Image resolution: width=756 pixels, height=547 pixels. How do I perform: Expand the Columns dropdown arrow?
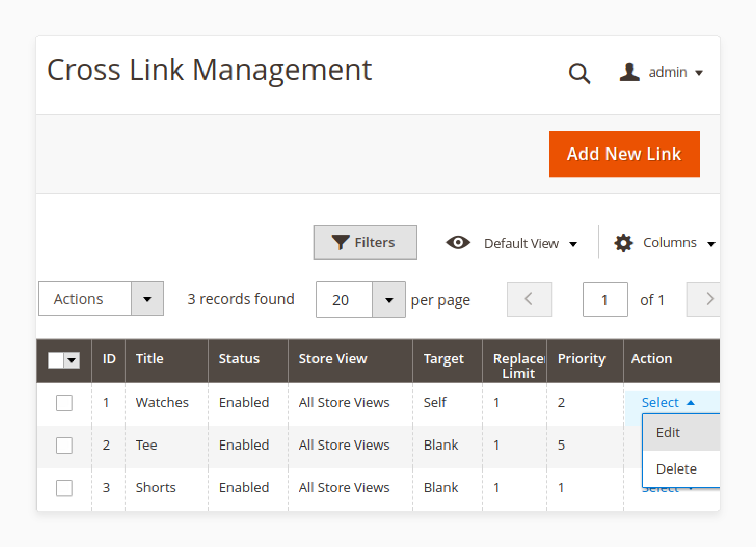click(711, 244)
